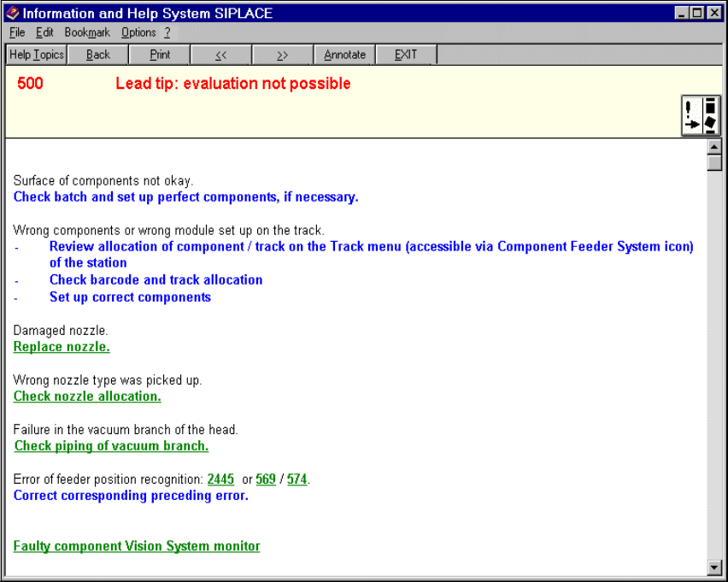Viewport: 728px width, 582px height.
Task: Click 'Wrong nozzle type was picked up.' text
Action: pos(108,380)
